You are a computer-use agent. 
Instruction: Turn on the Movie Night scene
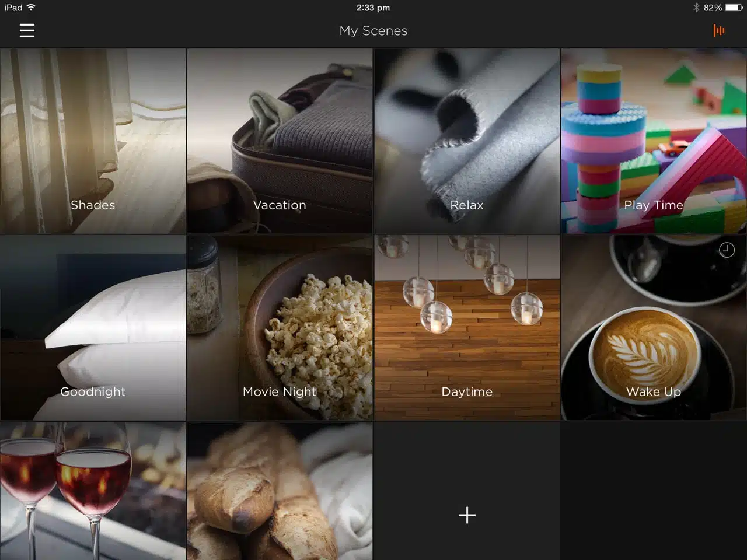[x=280, y=328]
